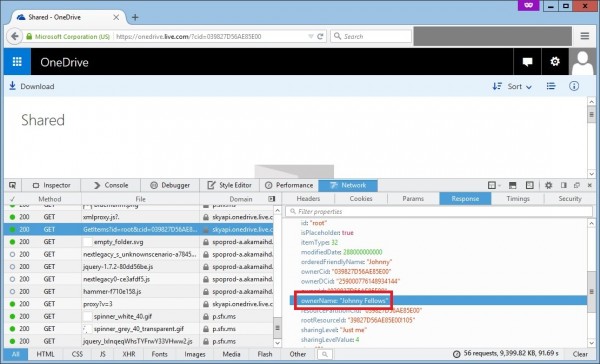Filter requests by Fonts
This screenshot has width=600, height=364.
pos(160,354)
